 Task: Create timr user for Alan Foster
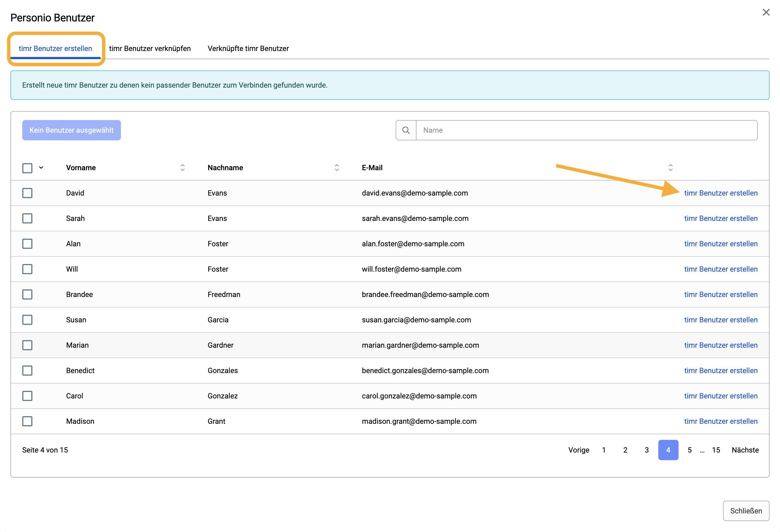click(721, 244)
